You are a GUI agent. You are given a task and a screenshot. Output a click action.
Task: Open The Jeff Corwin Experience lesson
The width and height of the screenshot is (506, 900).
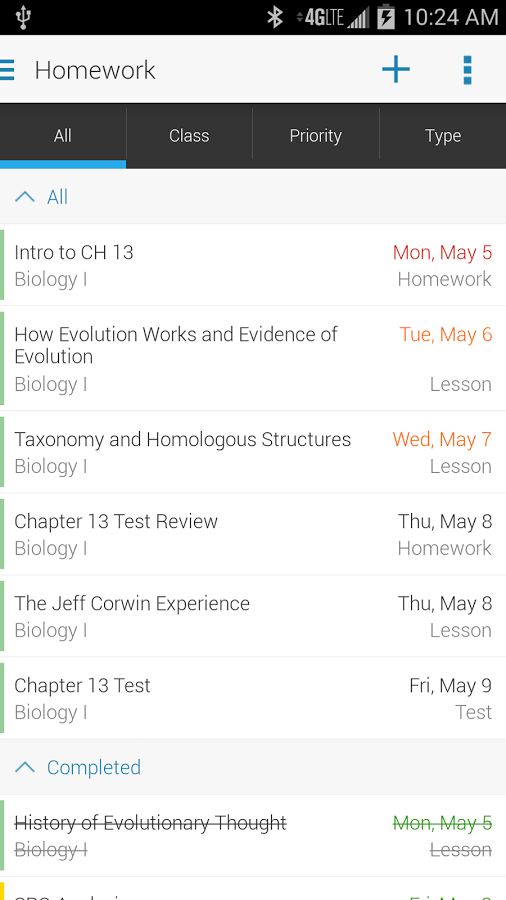[253, 616]
